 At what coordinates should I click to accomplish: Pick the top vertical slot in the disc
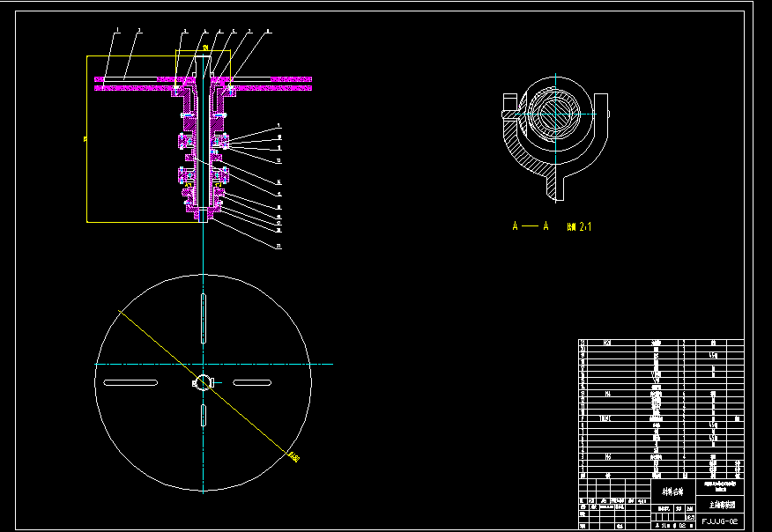click(204, 319)
